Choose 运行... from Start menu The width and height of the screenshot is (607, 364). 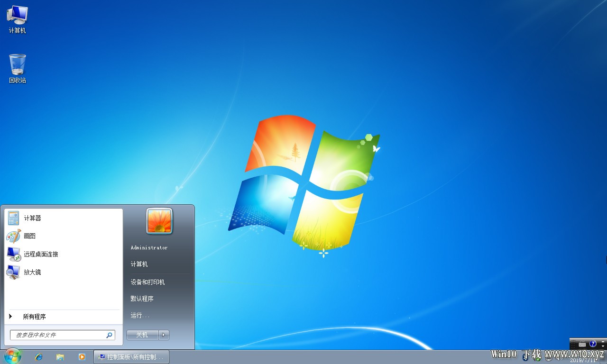pyautogui.click(x=140, y=315)
